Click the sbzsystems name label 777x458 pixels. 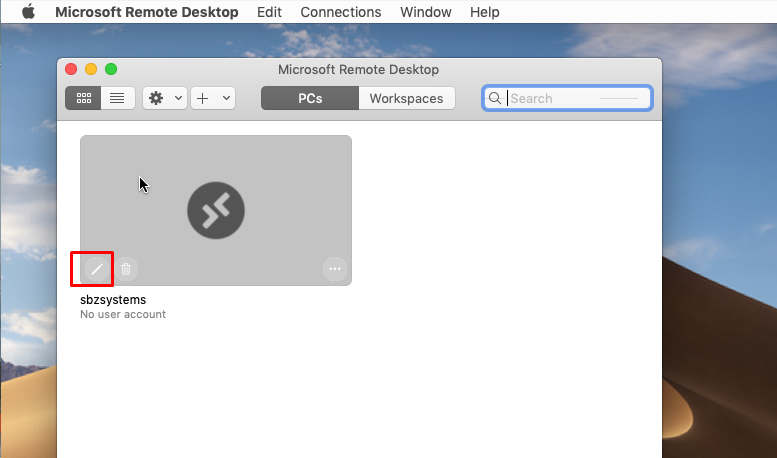[x=113, y=300]
